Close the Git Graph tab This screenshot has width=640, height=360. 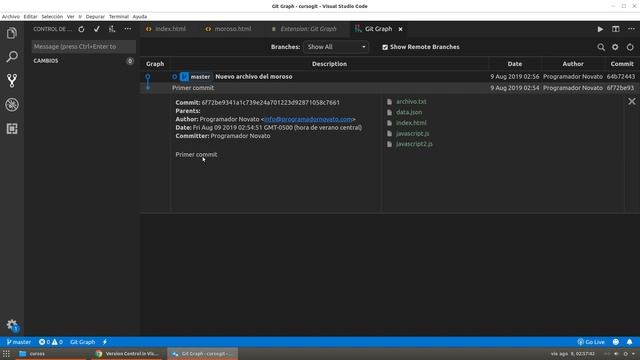click(400, 29)
